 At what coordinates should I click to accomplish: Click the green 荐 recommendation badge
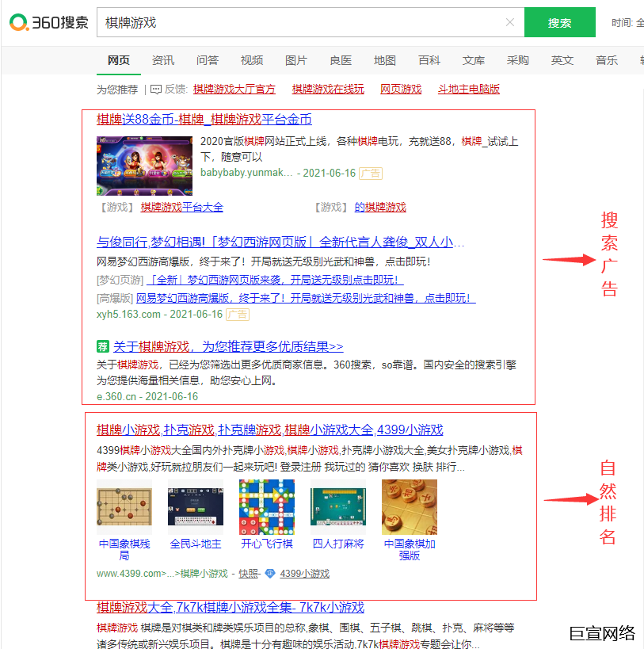[103, 347]
